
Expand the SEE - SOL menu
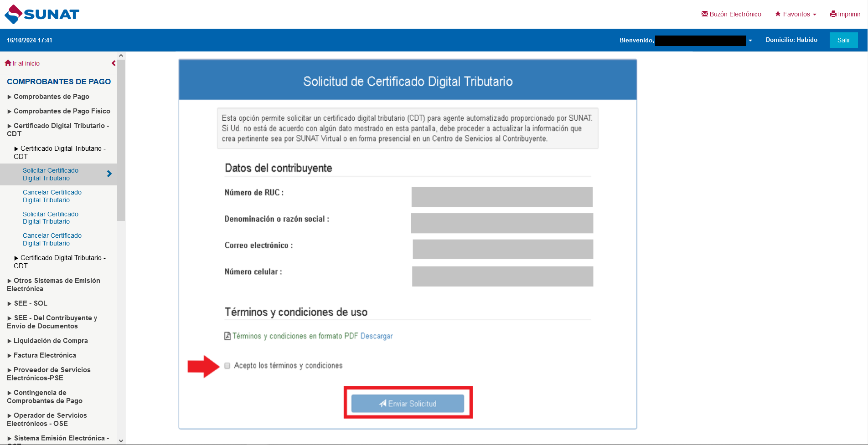pos(27,303)
